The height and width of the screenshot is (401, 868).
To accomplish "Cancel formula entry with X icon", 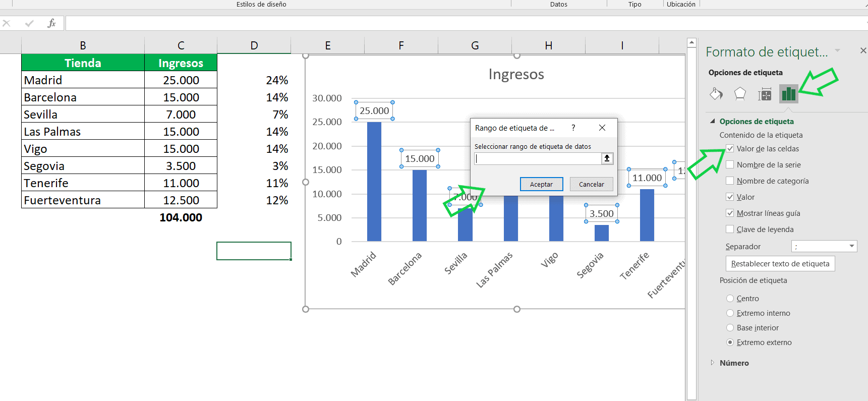I will point(7,23).
